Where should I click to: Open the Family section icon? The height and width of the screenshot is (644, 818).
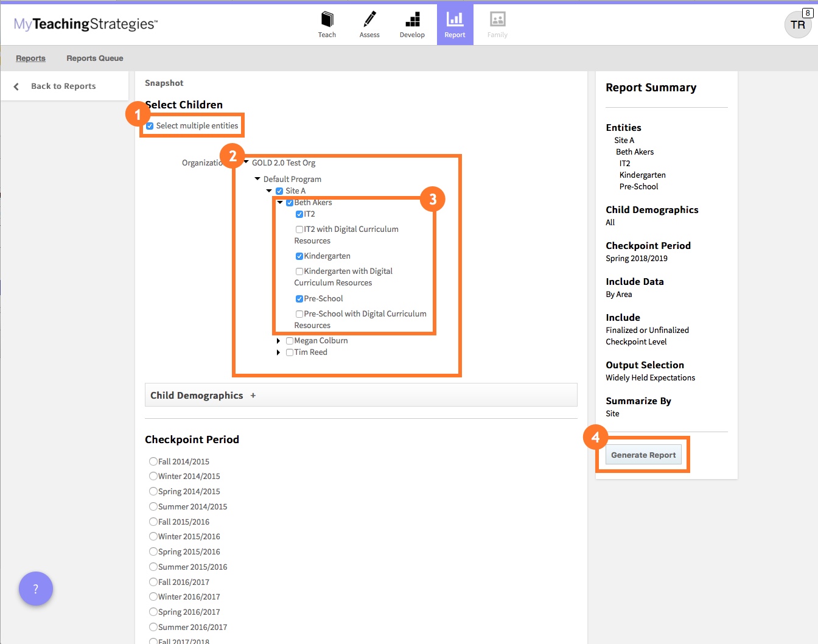tap(497, 19)
